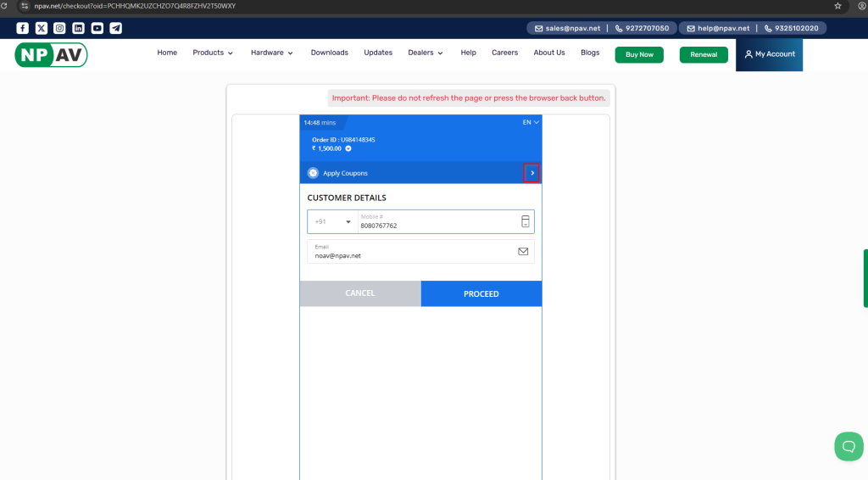Expand the Products menu

(213, 53)
